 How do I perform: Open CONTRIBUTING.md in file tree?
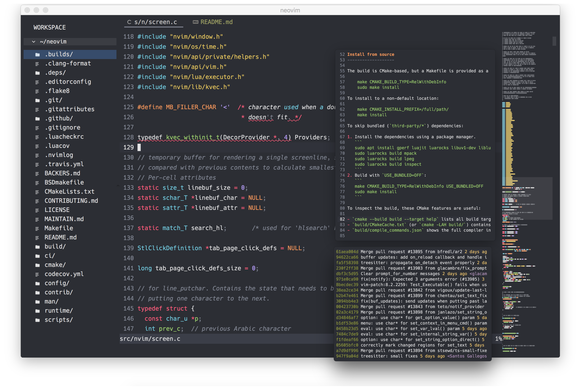pos(71,201)
